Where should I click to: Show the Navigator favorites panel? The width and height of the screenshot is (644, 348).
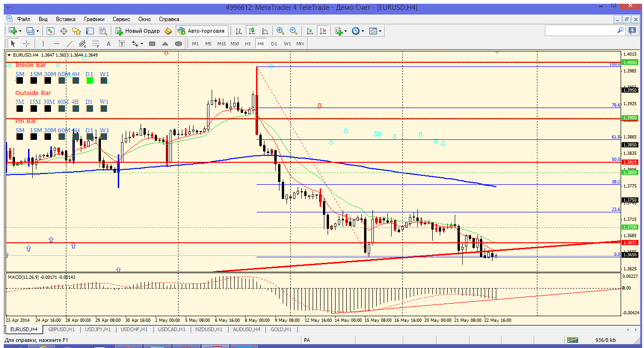click(77, 31)
